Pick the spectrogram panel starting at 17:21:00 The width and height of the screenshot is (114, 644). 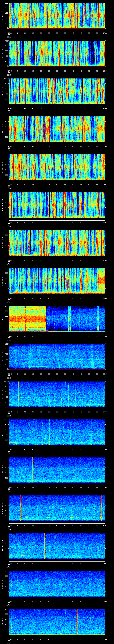click(57, 205)
